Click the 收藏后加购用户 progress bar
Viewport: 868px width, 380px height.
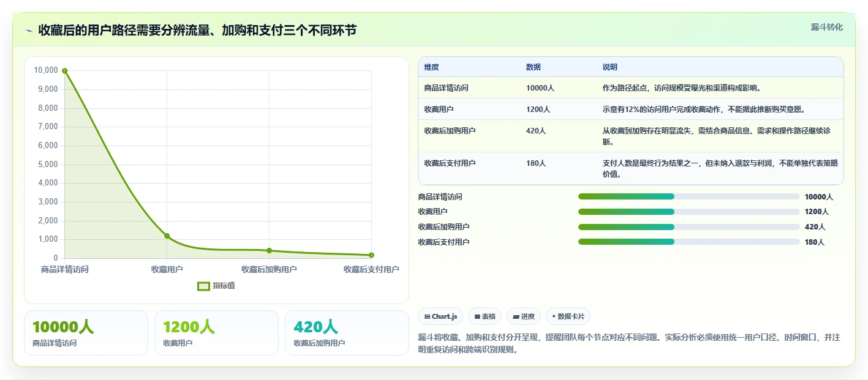pyautogui.click(x=689, y=227)
